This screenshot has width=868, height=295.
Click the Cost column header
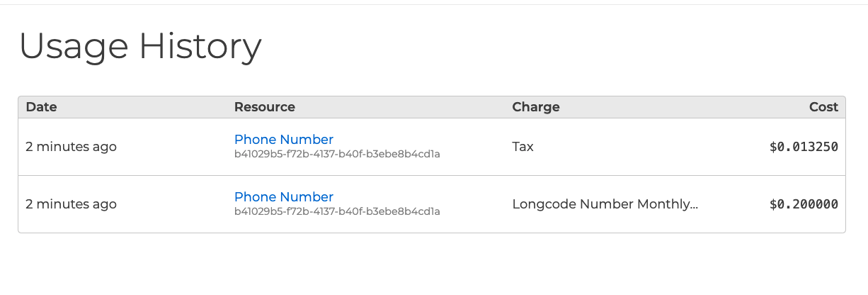pos(823,107)
